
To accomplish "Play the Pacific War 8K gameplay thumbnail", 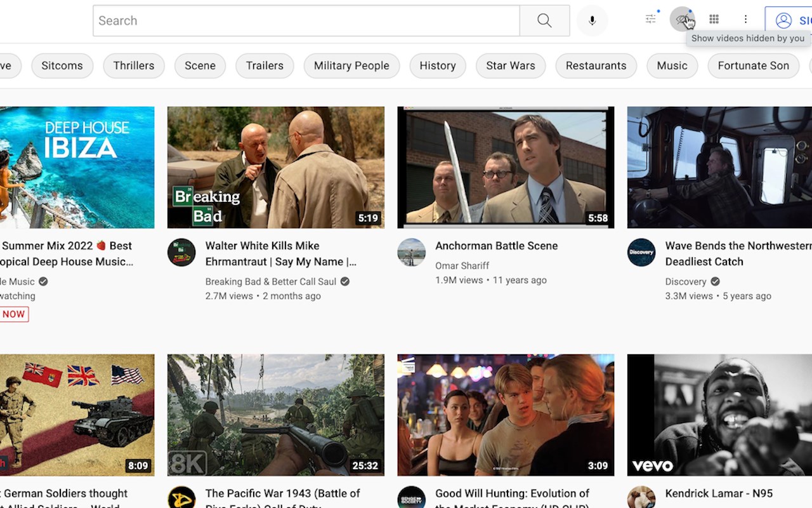I will point(276,415).
